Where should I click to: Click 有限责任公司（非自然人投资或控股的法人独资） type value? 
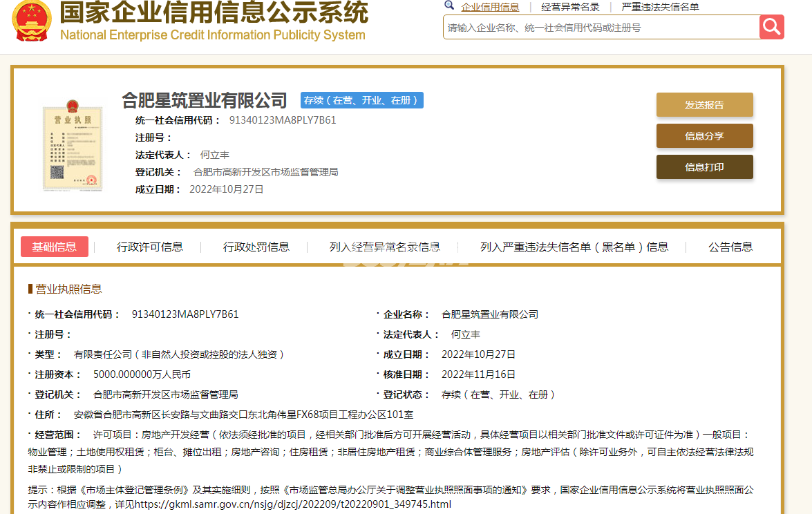[x=179, y=354]
